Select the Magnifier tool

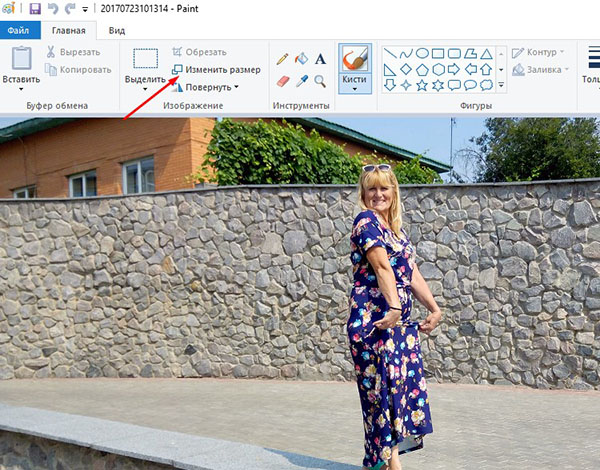(320, 81)
